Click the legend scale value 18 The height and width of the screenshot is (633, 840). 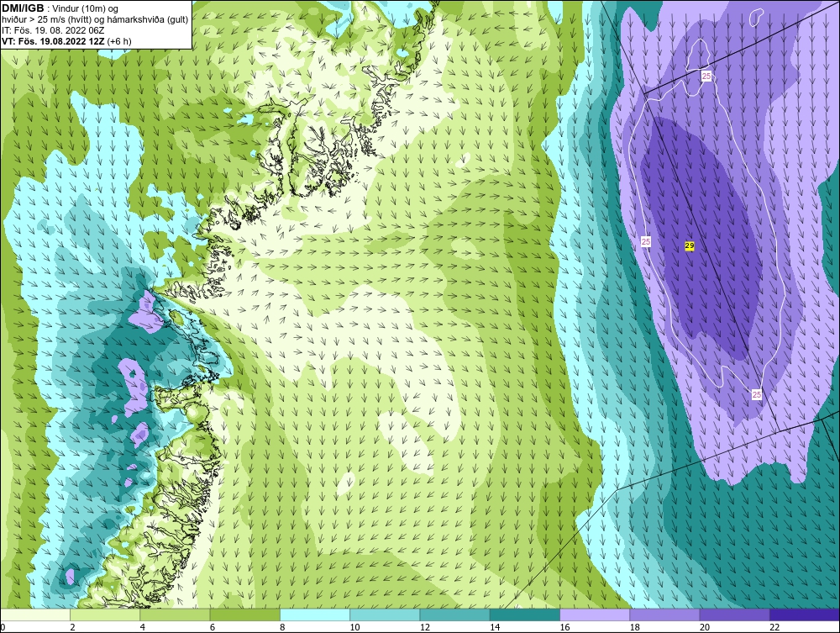point(635,628)
